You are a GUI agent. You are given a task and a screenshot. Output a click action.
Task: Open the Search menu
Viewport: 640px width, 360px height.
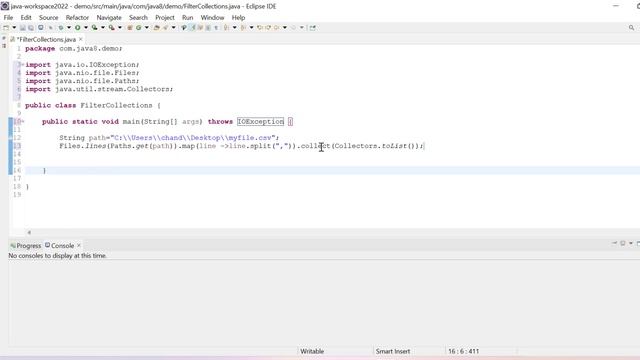138,18
